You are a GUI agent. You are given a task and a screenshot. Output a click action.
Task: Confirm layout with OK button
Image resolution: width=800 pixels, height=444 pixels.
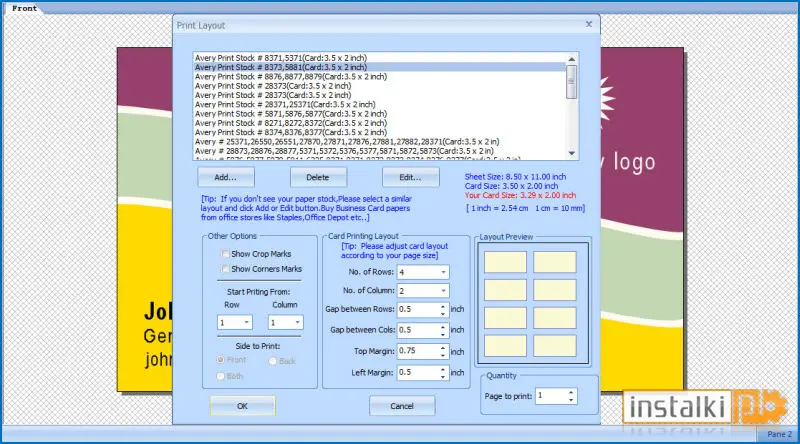242,406
